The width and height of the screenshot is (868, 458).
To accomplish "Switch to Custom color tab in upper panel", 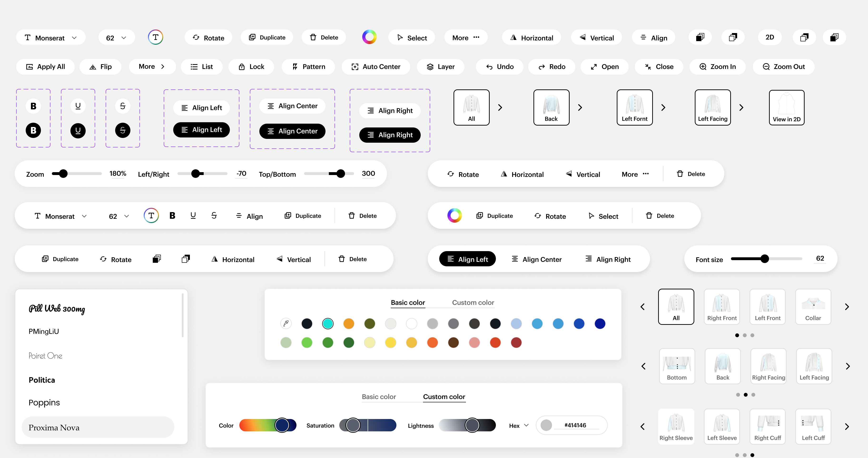I will pos(473,302).
